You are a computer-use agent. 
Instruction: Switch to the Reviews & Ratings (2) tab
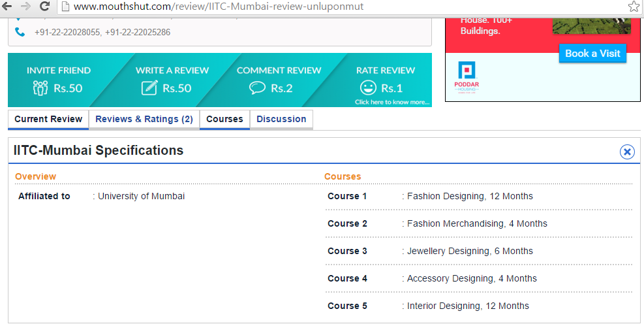[x=144, y=120]
